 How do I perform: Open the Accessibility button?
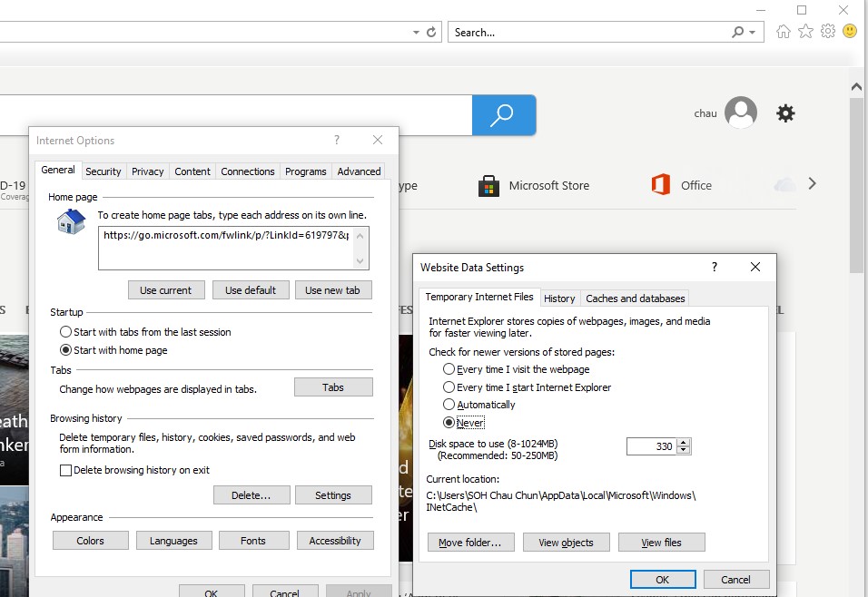335,541
